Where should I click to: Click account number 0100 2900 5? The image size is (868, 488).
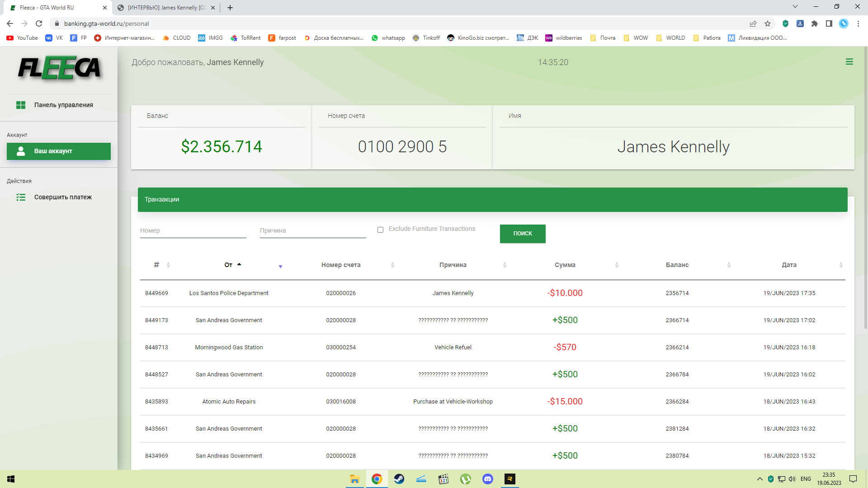(402, 147)
